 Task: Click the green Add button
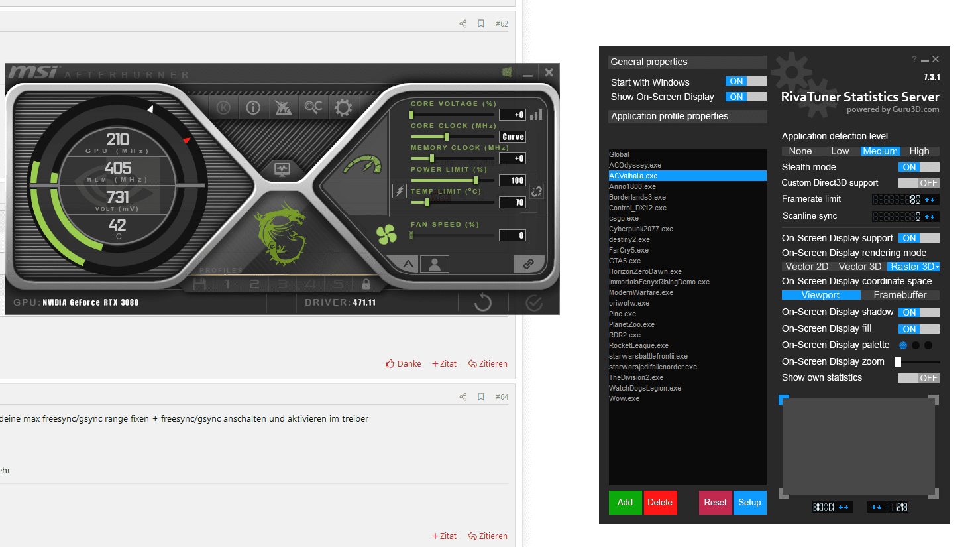(x=625, y=502)
